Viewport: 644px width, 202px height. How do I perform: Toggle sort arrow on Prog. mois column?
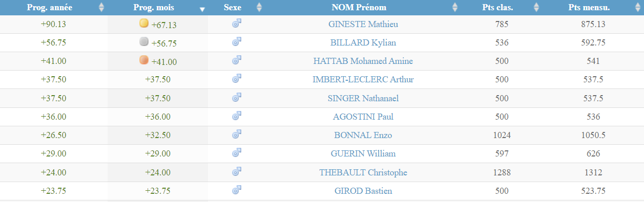[202, 9]
